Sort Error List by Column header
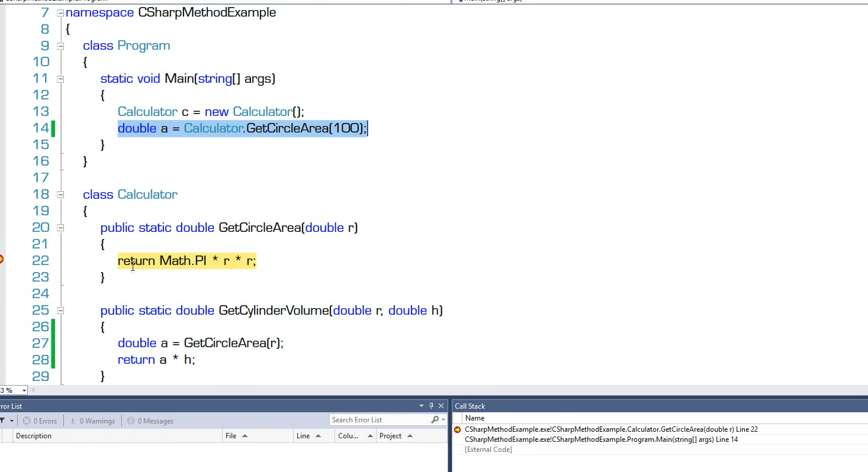868x472 pixels. [355, 436]
